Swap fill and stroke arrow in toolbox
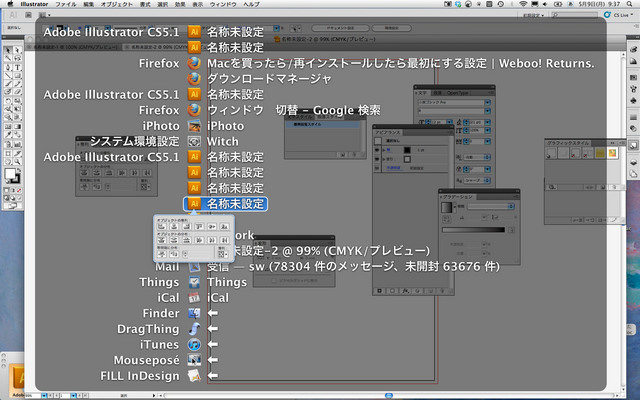This screenshot has width=640, height=400. coord(18,170)
